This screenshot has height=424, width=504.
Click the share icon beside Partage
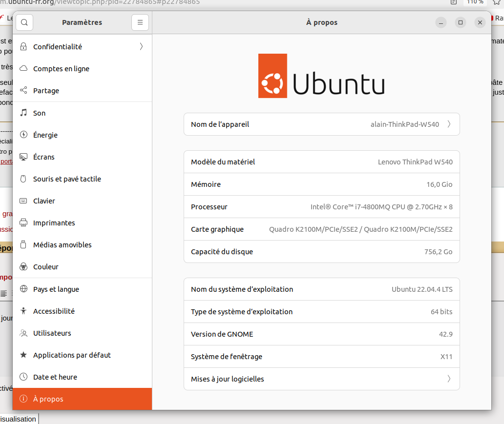click(x=23, y=90)
